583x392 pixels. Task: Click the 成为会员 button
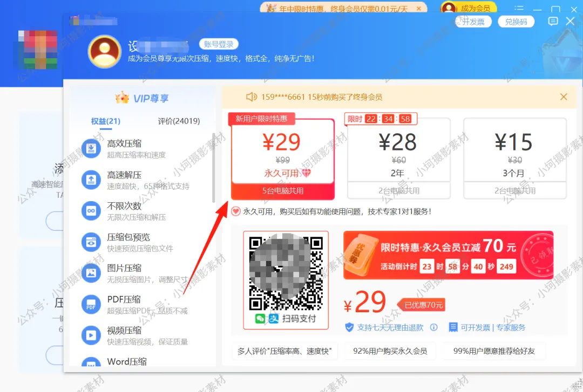(469, 8)
